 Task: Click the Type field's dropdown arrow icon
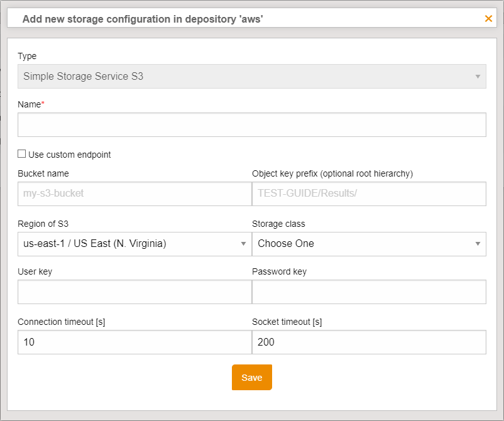[x=479, y=76]
